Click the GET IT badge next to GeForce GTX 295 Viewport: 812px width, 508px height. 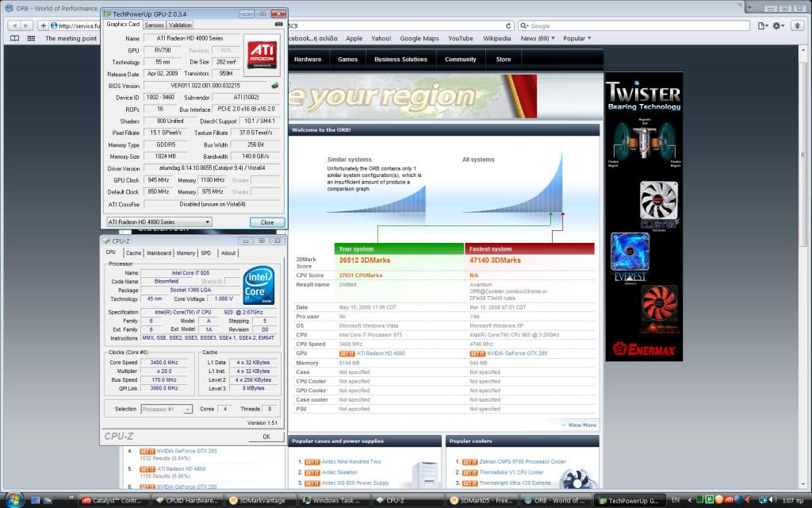point(477,353)
